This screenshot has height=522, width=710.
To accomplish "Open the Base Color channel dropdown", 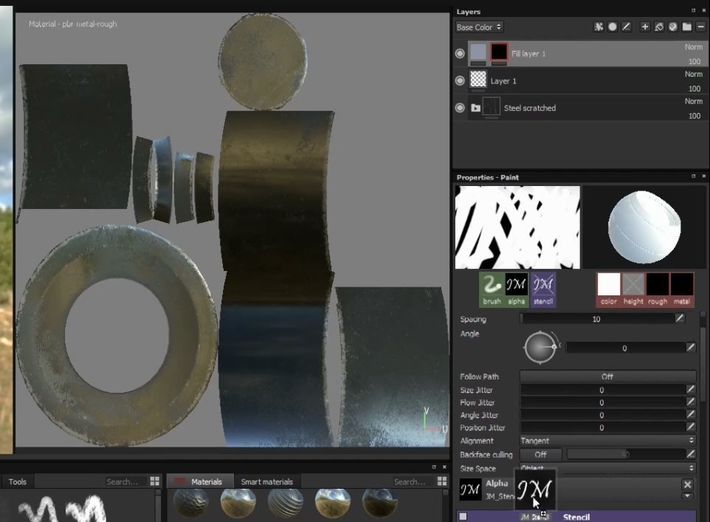I will [x=479, y=27].
